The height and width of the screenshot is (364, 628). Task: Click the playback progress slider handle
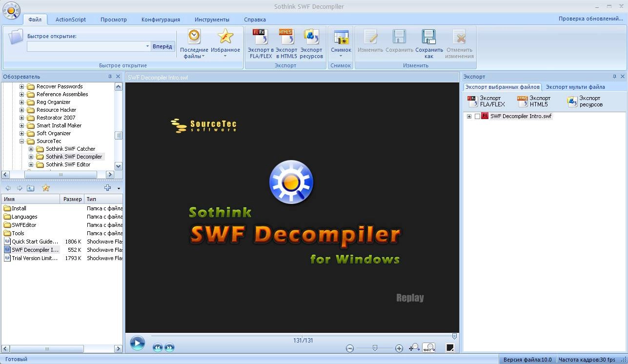tap(454, 336)
